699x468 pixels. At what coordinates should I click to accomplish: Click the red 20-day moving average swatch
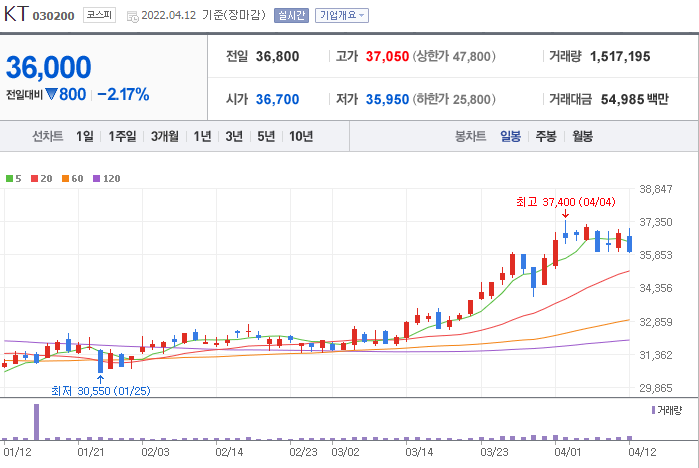[34, 179]
